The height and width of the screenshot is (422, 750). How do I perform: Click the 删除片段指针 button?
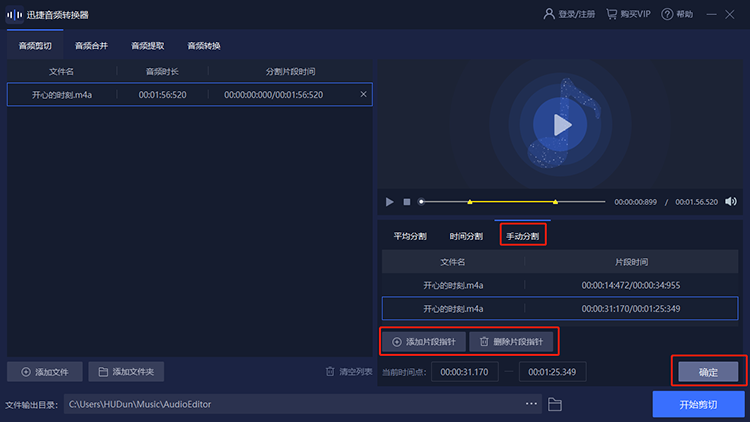point(511,342)
